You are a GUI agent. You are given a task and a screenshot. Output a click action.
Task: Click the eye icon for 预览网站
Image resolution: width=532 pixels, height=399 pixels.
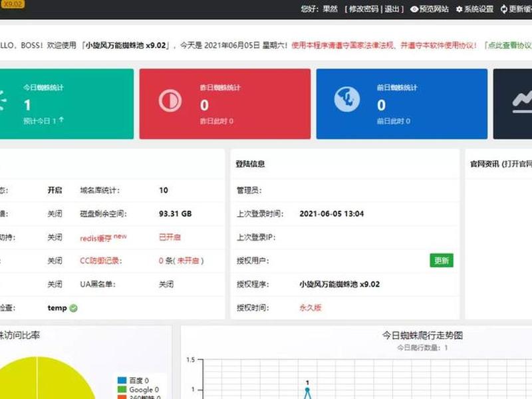tap(414, 9)
